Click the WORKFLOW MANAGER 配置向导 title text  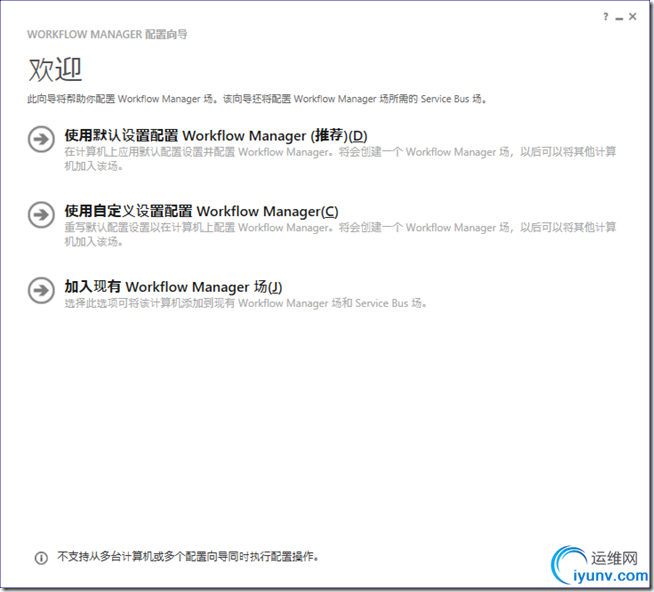(x=107, y=34)
